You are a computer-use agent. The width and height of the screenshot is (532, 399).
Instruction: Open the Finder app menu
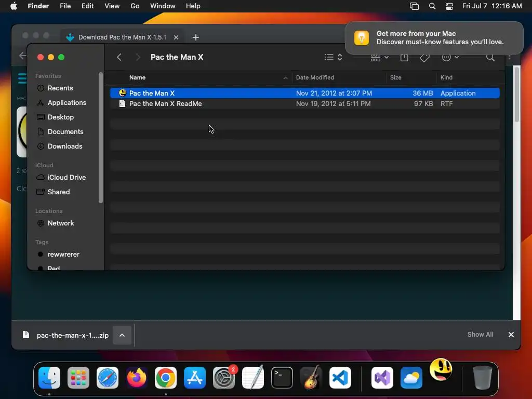click(x=38, y=6)
